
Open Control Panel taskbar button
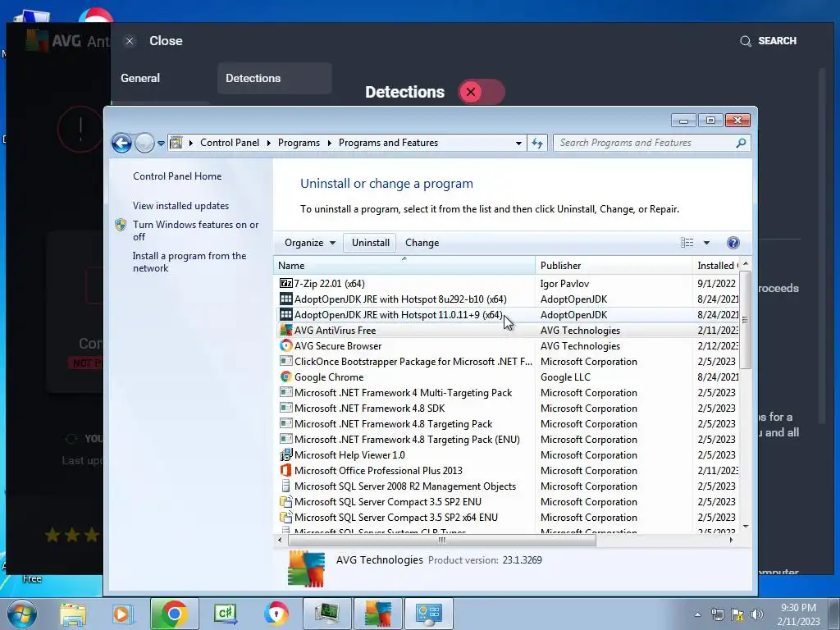pos(428,614)
